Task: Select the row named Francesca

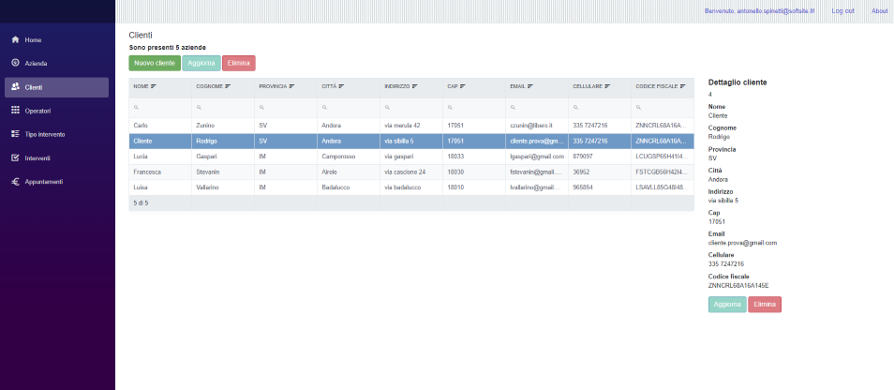Action: tap(411, 172)
